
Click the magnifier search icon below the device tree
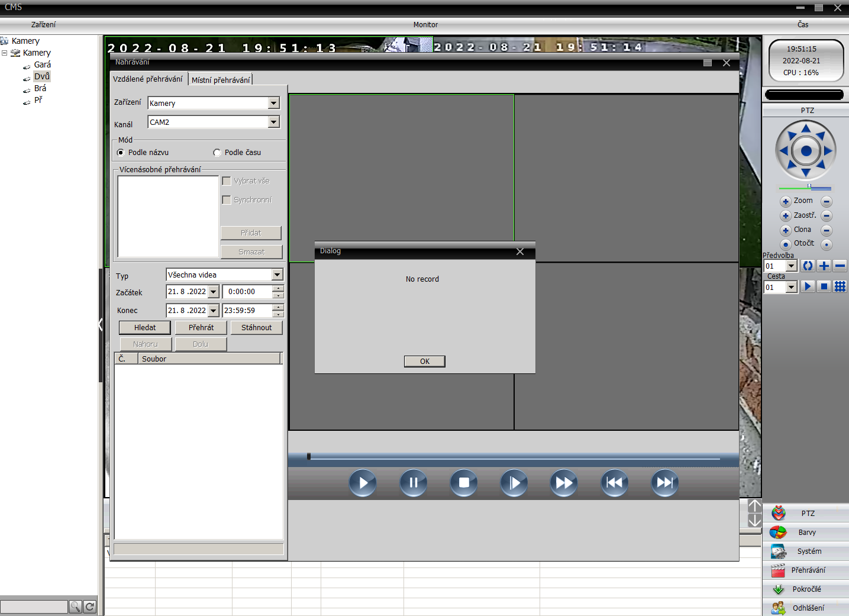pyautogui.click(x=75, y=607)
